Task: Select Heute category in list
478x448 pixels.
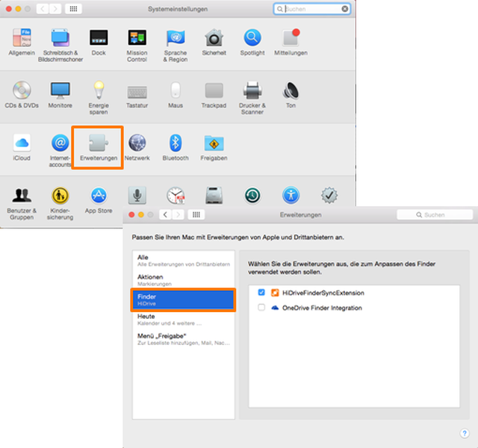Action: point(184,320)
